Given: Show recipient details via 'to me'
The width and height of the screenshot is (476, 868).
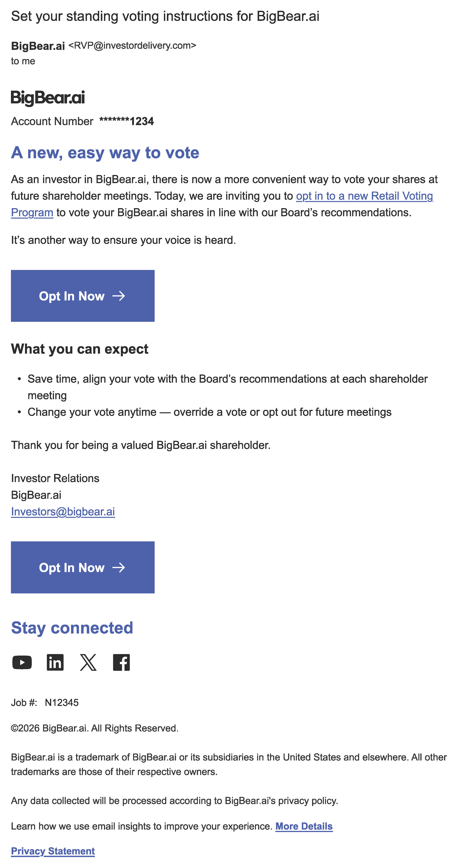Looking at the screenshot, I should [23, 61].
